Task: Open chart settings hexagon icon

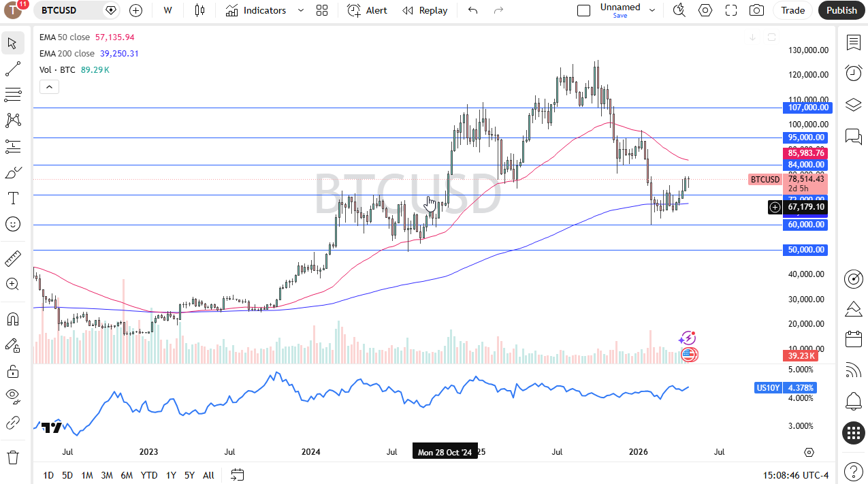Action: 705,10
